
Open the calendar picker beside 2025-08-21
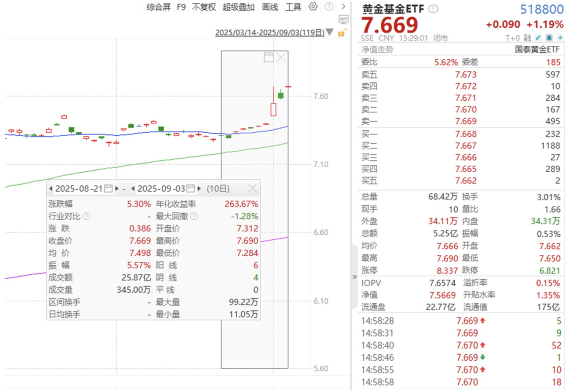(x=109, y=188)
